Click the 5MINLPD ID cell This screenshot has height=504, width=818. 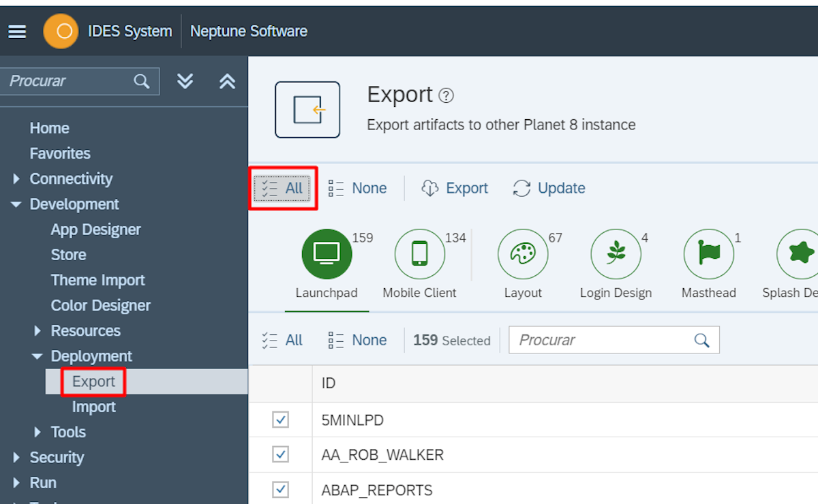(x=565, y=420)
